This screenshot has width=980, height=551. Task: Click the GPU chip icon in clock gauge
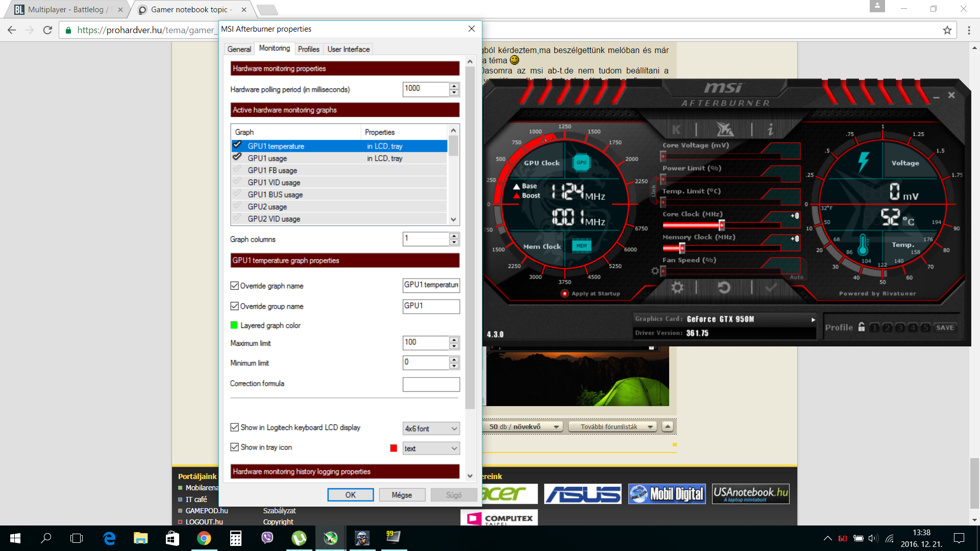tap(581, 163)
